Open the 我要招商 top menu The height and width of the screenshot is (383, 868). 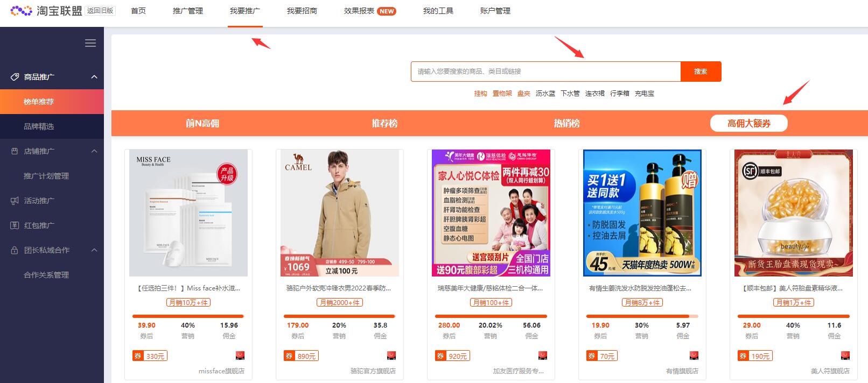pos(302,11)
